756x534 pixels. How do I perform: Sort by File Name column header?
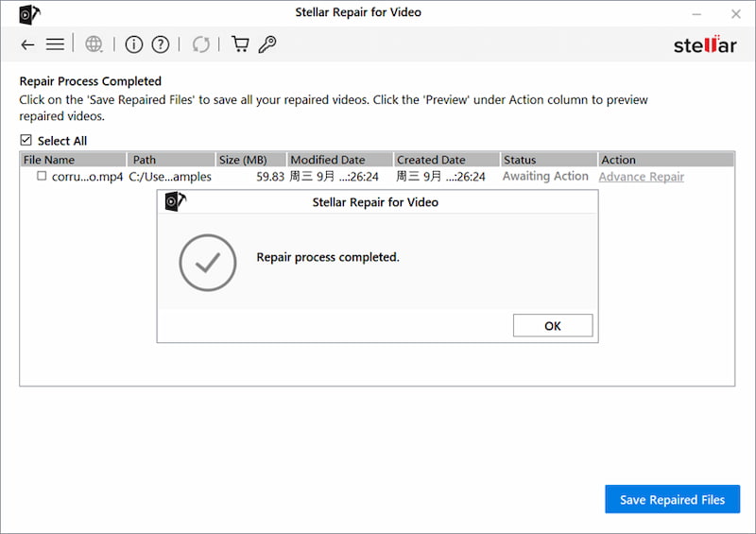point(73,159)
